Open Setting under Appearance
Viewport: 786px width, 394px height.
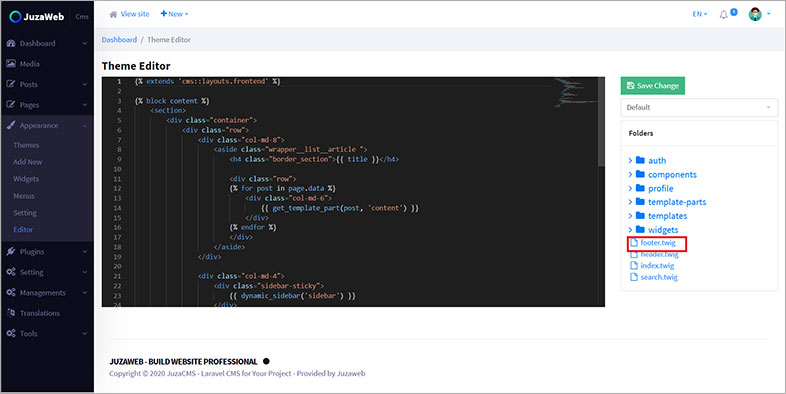25,213
